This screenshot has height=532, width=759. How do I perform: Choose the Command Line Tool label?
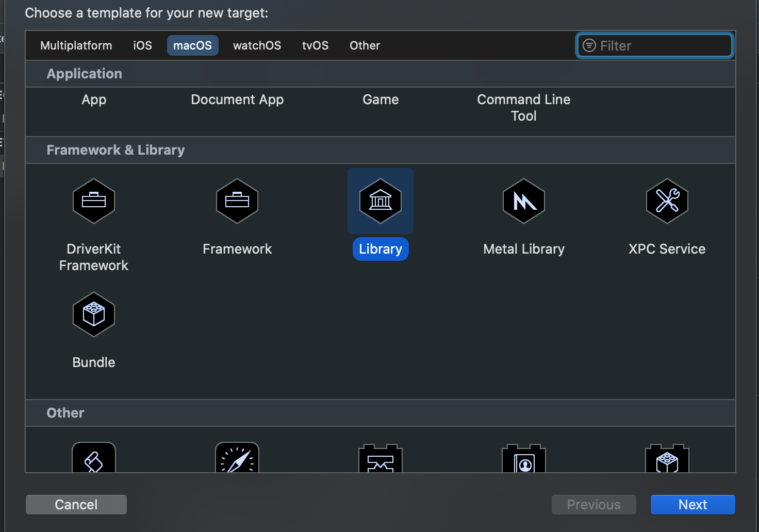click(524, 108)
